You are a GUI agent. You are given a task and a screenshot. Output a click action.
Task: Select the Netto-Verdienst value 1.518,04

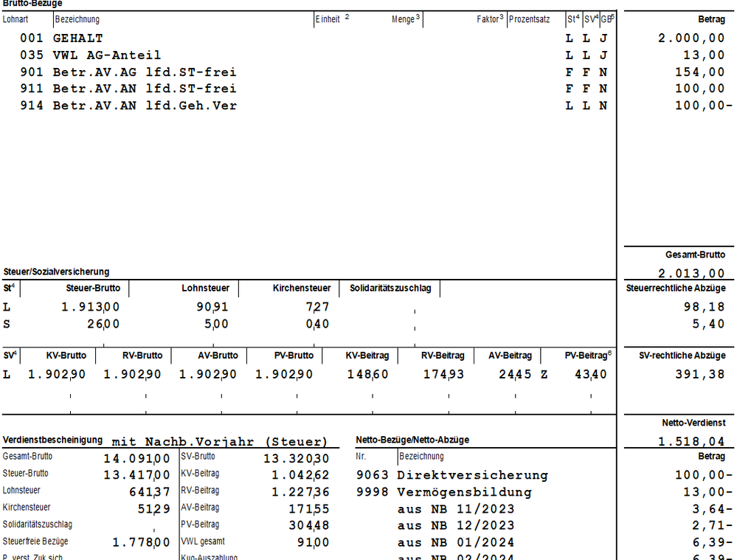(x=691, y=441)
